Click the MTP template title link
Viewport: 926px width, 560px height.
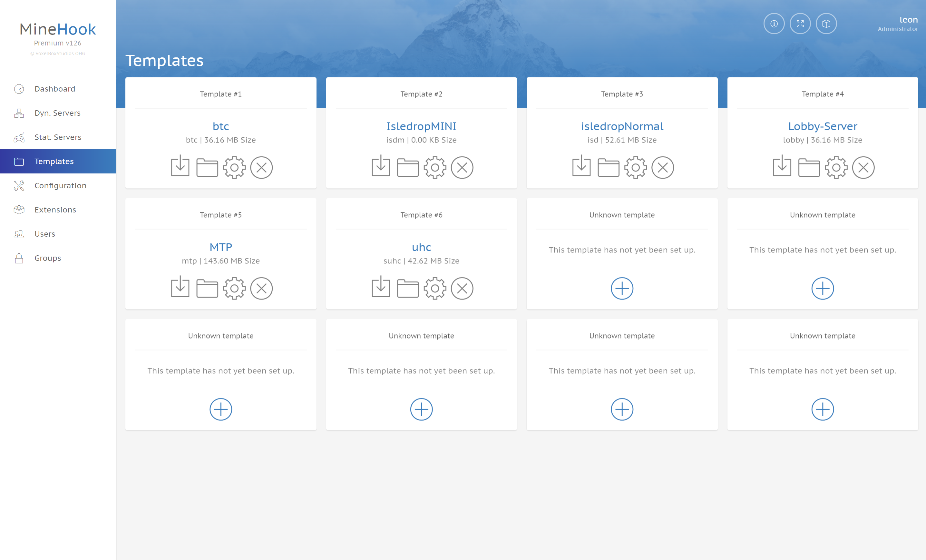(220, 247)
